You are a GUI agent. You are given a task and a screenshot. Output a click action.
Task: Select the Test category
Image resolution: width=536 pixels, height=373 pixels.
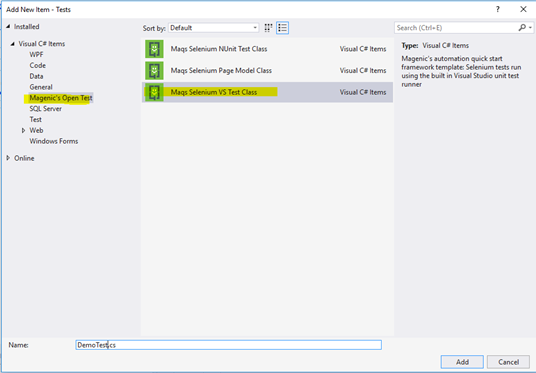click(x=36, y=119)
